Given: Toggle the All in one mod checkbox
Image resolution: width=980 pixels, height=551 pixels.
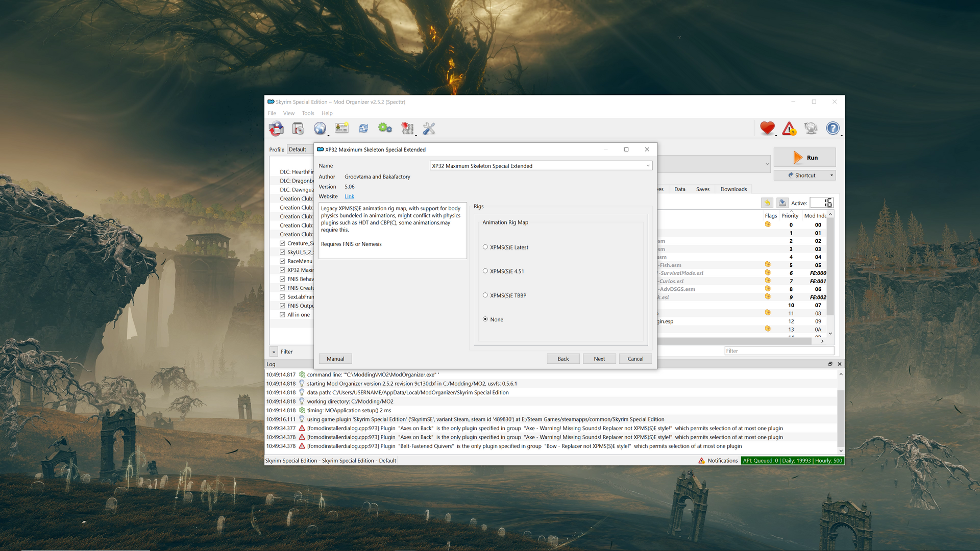Looking at the screenshot, I should (282, 314).
